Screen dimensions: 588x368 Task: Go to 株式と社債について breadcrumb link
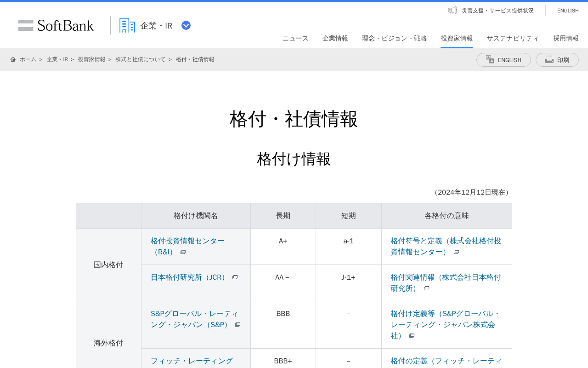tap(140, 59)
